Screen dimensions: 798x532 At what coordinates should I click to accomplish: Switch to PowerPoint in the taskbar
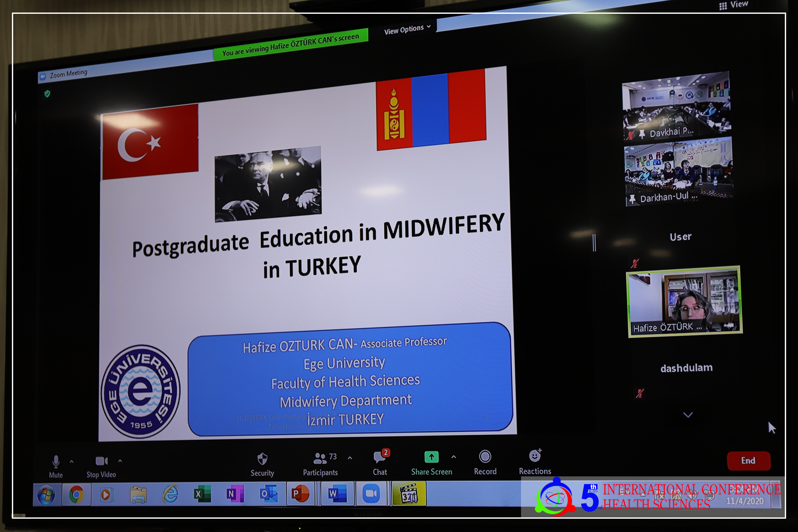point(301,493)
